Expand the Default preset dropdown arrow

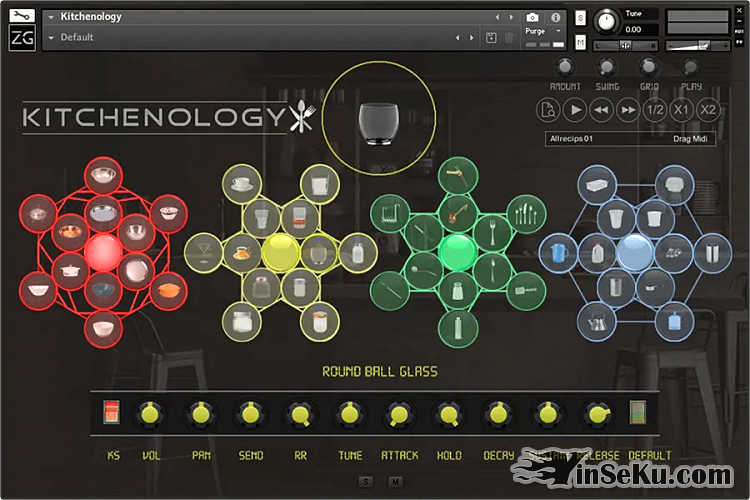coord(50,37)
